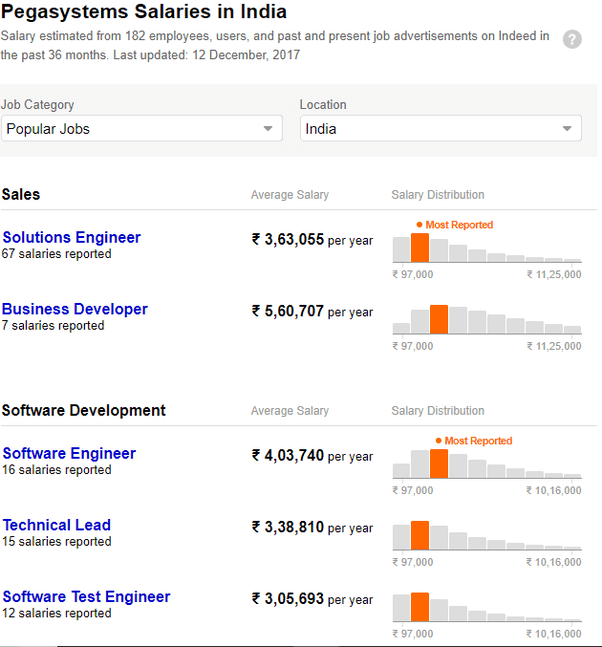Click the ₹ 4,03,740 per year salary
The height and width of the screenshot is (647, 602).
click(x=312, y=456)
